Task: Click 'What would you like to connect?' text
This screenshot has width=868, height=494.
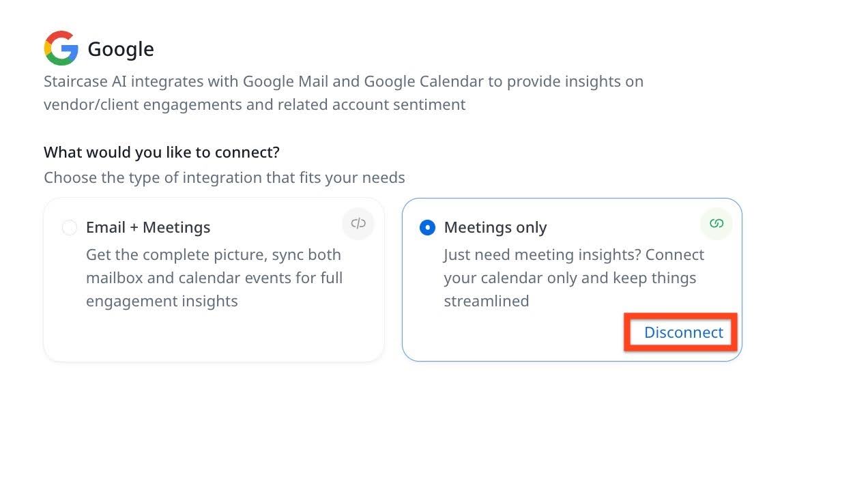Action: (162, 152)
